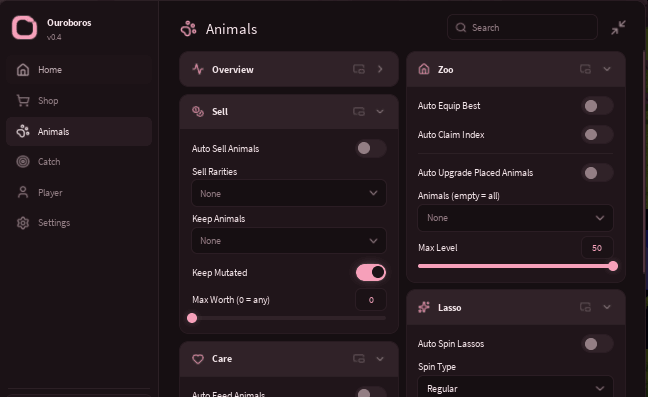Enable Auto Sell Animals toggle
The image size is (648, 397).
(371, 148)
